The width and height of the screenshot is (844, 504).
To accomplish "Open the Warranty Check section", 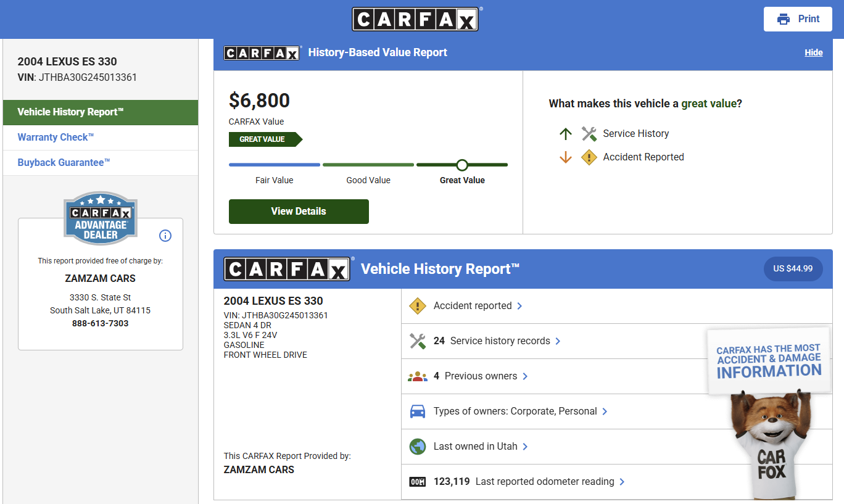I will 56,138.
